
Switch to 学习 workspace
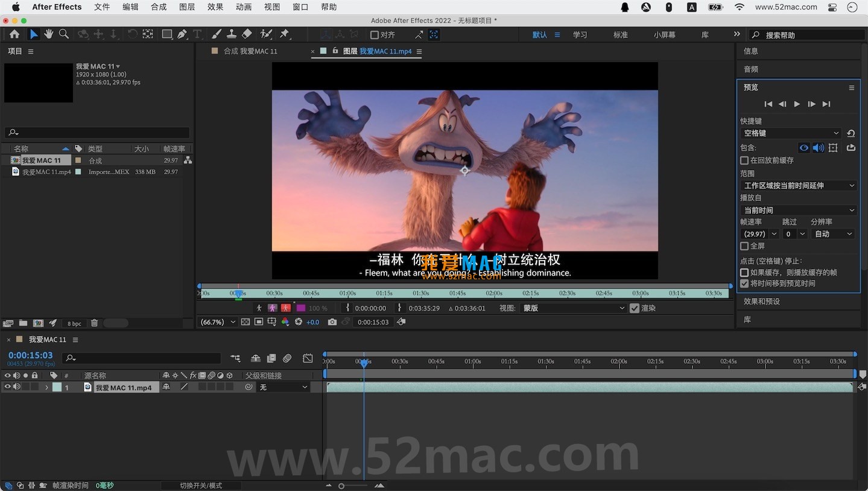[580, 35]
